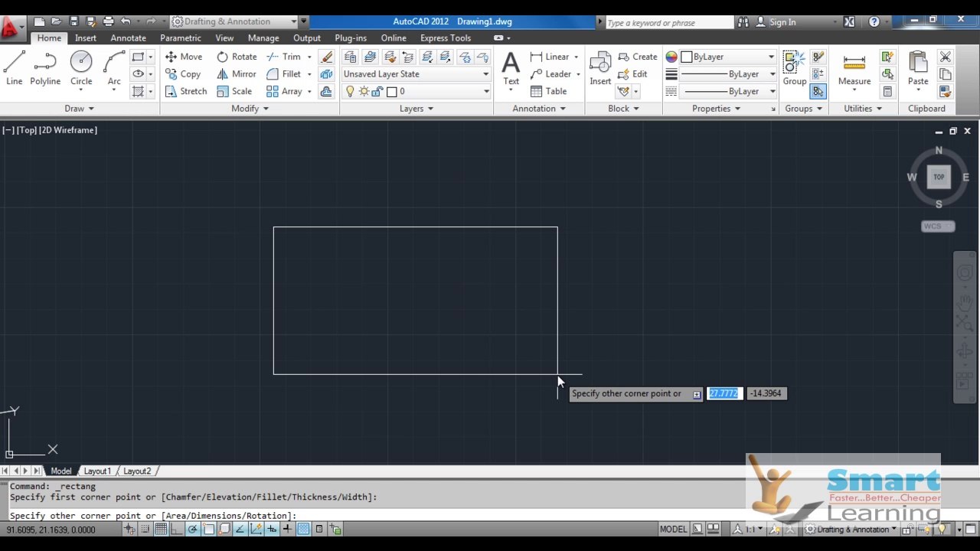
Task: Click the Create block button
Action: click(x=638, y=57)
